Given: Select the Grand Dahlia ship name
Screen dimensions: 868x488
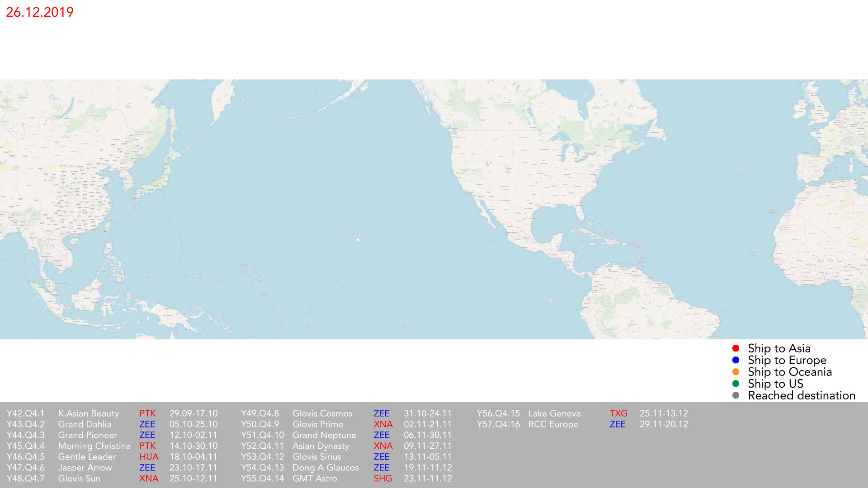Looking at the screenshot, I should tap(85, 424).
